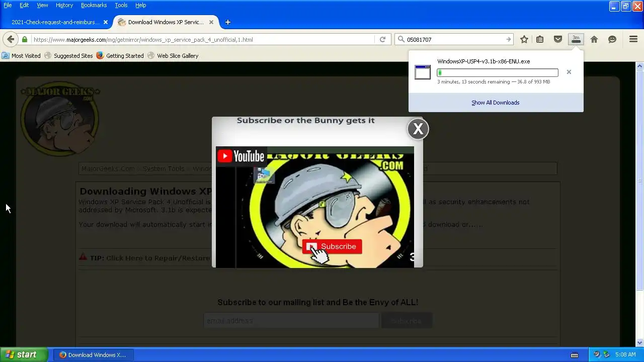Select the Download Windows XP Servic tab
Image resolution: width=644 pixels, height=362 pixels.
(166, 22)
